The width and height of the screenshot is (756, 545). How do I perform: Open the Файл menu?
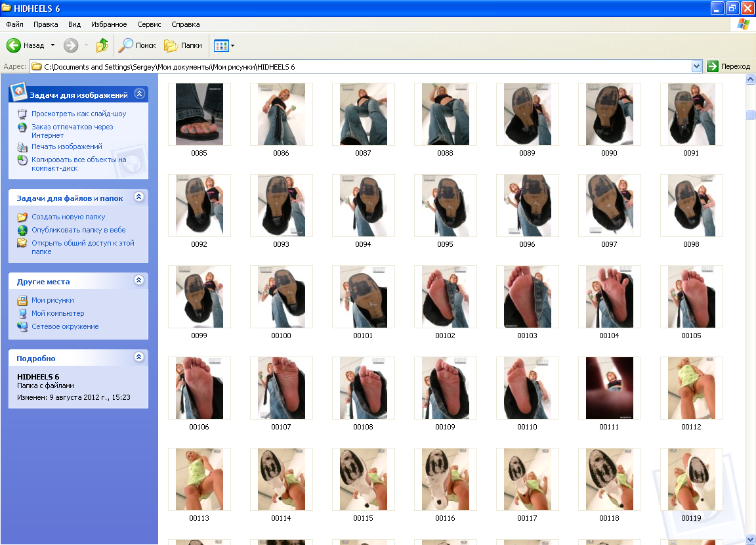pos(14,24)
